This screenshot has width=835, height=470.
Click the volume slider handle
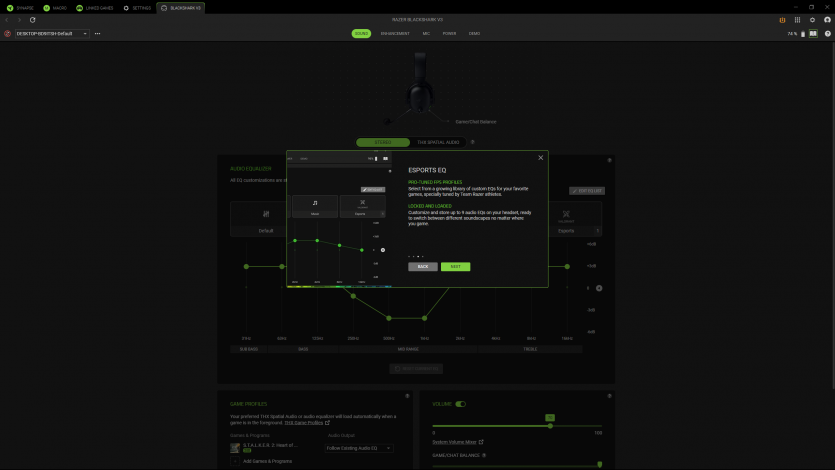click(x=550, y=425)
